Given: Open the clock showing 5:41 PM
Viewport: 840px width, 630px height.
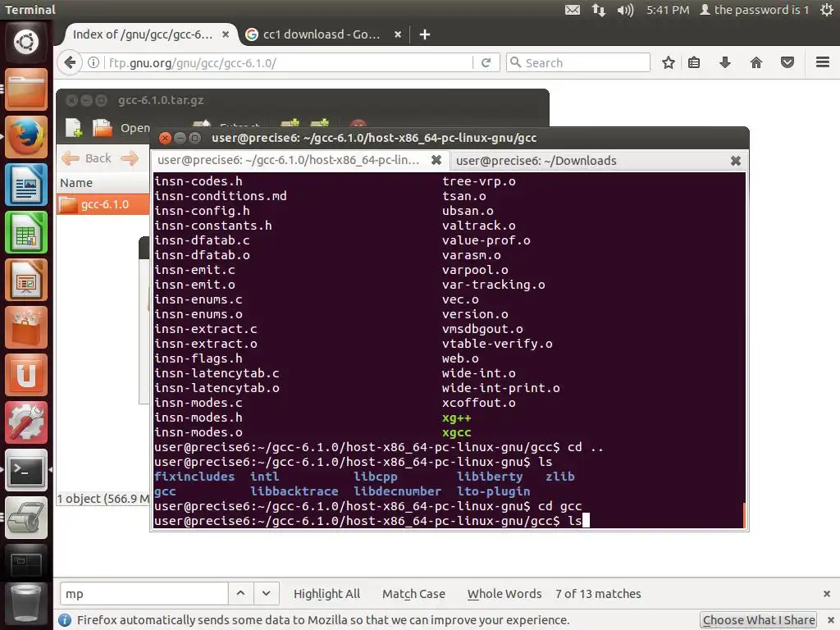Looking at the screenshot, I should click(668, 10).
